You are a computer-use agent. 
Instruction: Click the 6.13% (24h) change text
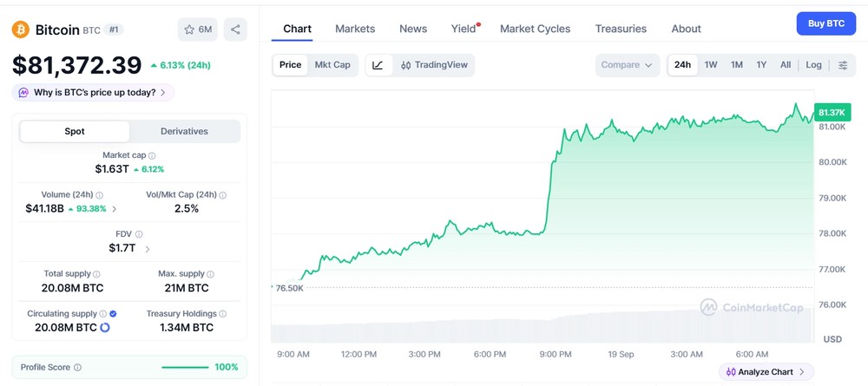pos(181,65)
